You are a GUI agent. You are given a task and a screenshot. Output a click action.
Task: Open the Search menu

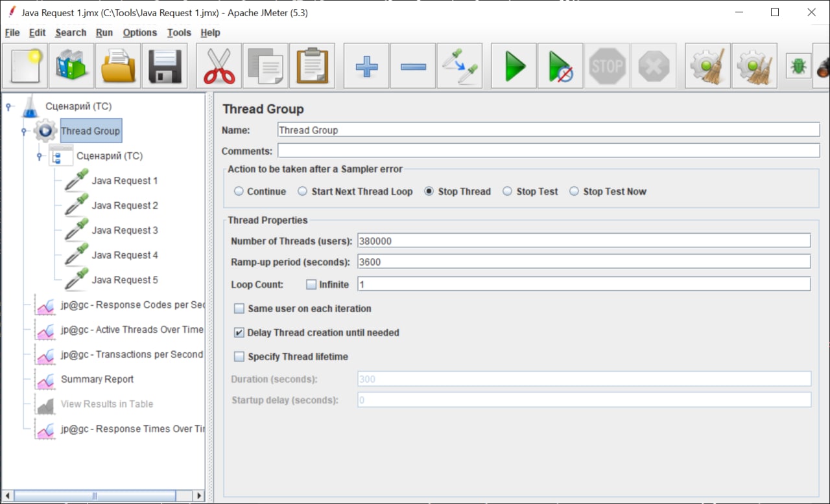[x=71, y=33]
